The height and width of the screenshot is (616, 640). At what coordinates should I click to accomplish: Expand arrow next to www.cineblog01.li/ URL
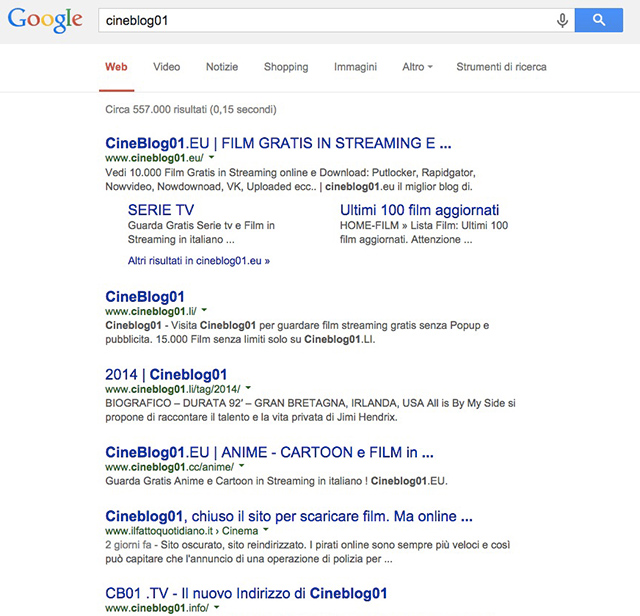pyautogui.click(x=204, y=310)
